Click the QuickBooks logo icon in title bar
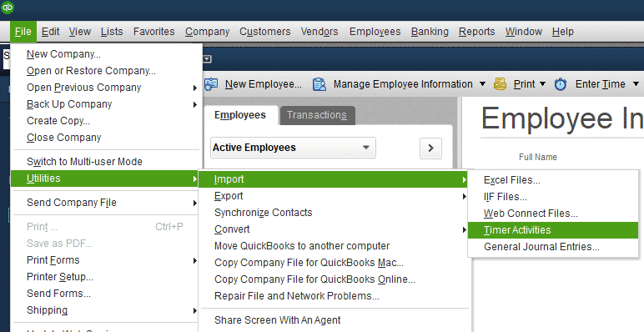The height and width of the screenshot is (332, 644). [x=7, y=7]
